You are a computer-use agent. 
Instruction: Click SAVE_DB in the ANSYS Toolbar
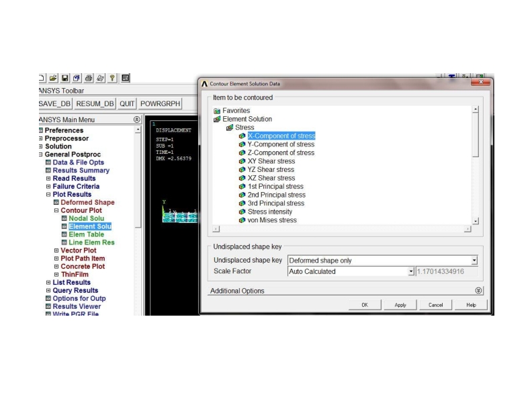tap(55, 103)
